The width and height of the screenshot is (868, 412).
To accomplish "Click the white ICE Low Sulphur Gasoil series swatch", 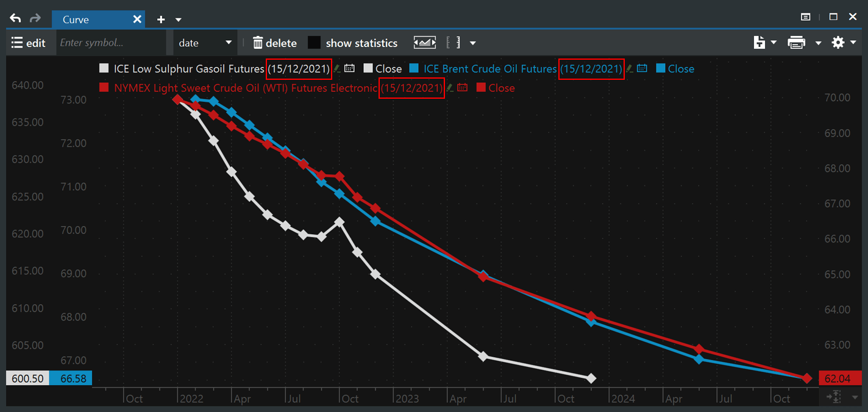I will 104,68.
